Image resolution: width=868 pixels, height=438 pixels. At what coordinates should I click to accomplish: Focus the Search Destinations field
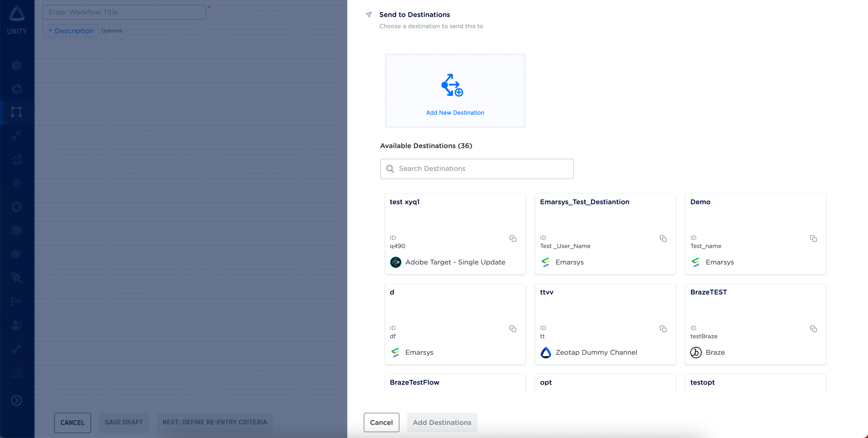click(x=476, y=169)
